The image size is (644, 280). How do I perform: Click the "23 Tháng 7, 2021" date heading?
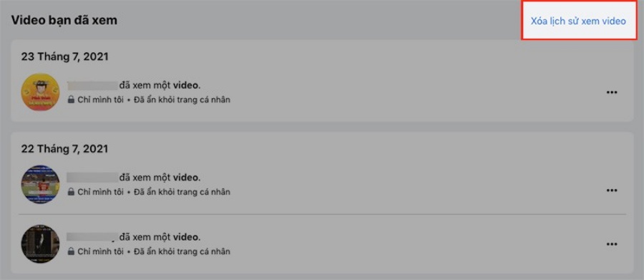pyautogui.click(x=65, y=57)
